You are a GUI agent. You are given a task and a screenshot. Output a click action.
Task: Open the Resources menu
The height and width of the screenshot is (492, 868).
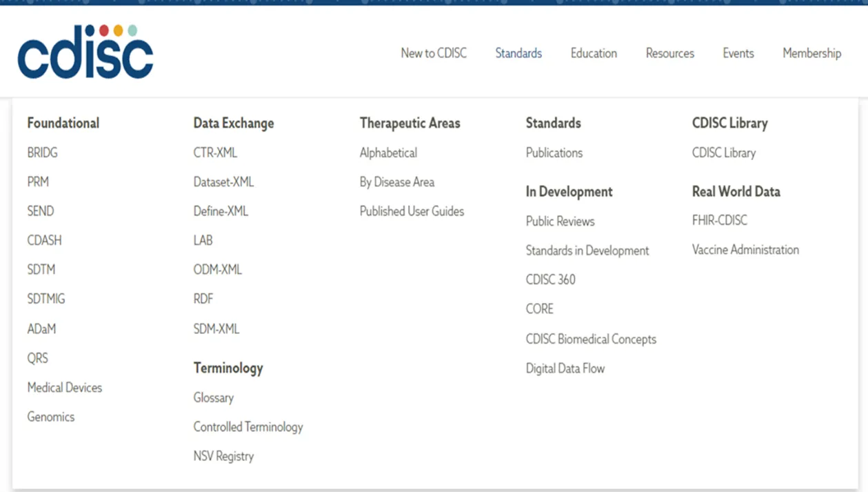click(x=670, y=53)
